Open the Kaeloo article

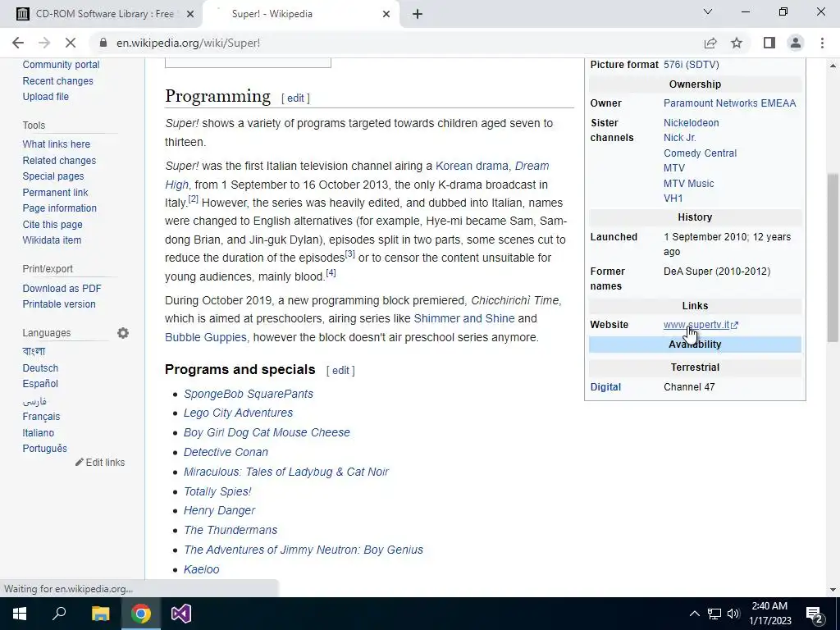pyautogui.click(x=202, y=569)
